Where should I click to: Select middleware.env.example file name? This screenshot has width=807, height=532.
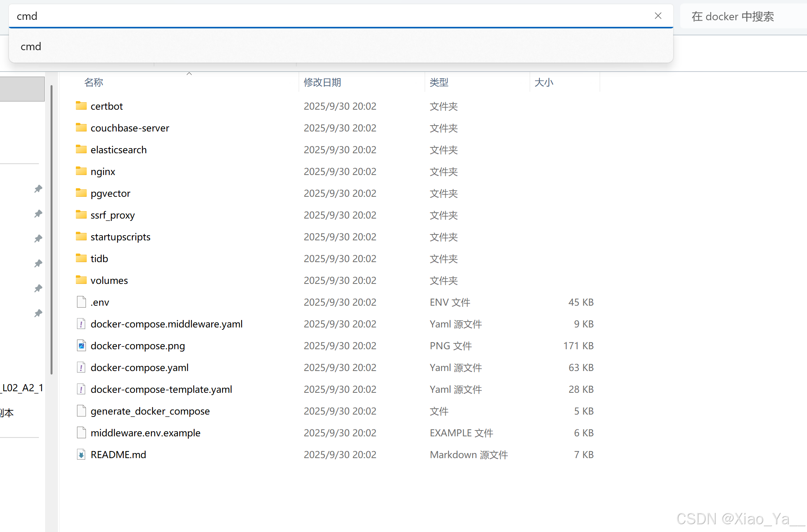[x=145, y=433]
